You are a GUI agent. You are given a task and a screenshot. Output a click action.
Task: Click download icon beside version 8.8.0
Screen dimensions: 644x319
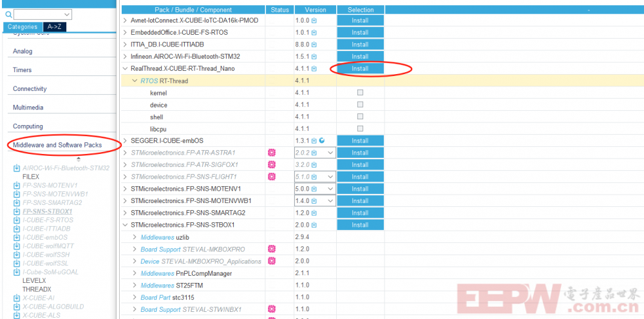point(314,44)
